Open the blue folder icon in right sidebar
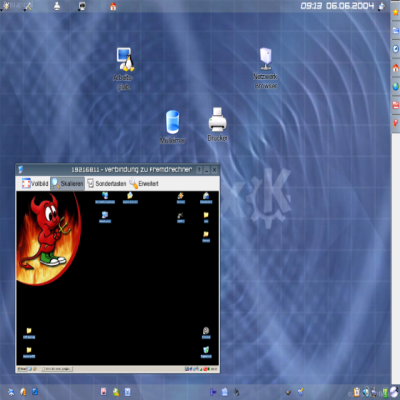Image resolution: width=400 pixels, height=400 pixels. click(396, 31)
